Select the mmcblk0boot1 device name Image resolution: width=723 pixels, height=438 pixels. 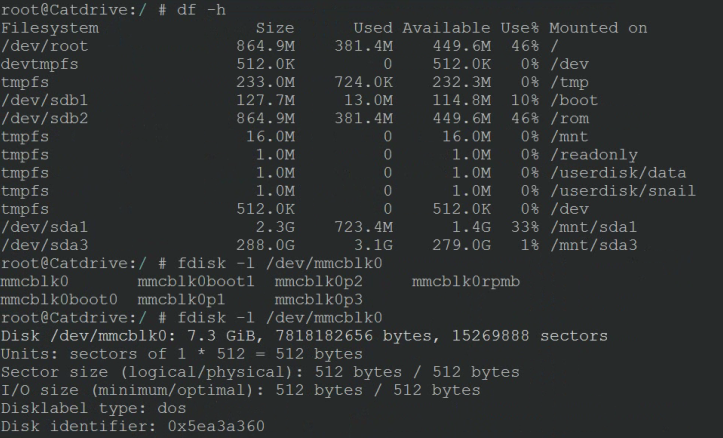click(196, 281)
